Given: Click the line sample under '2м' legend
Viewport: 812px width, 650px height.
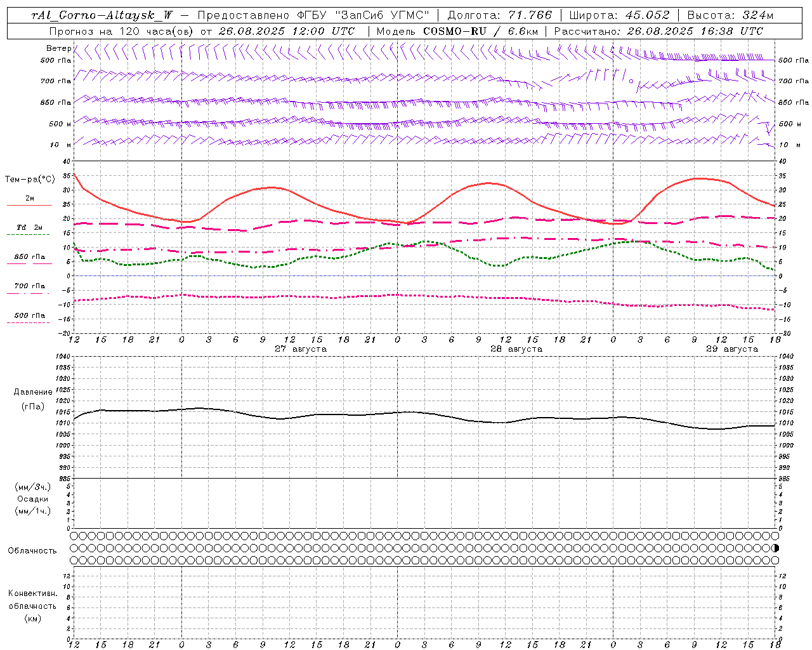Looking at the screenshot, I should coord(29,206).
